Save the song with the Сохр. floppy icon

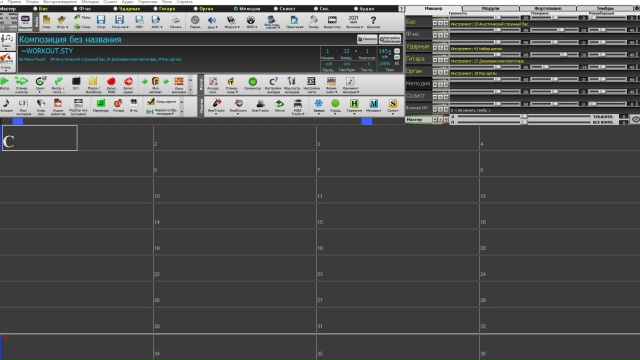(x=101, y=22)
